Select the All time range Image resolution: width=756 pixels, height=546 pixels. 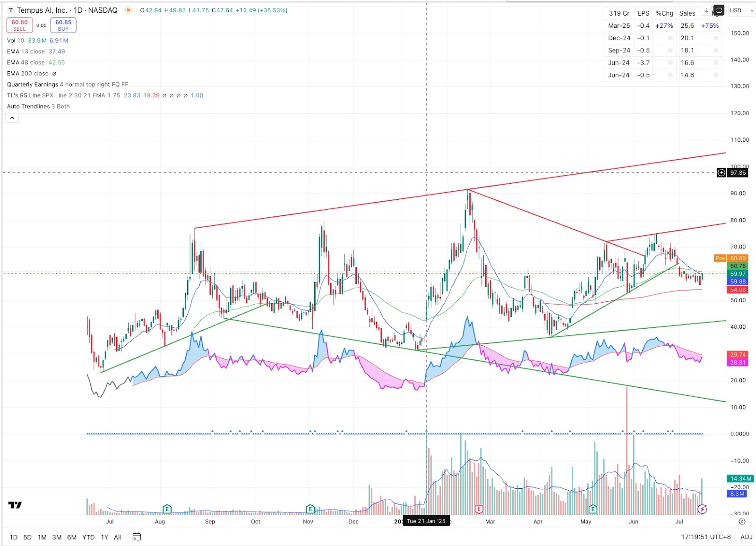tap(118, 537)
